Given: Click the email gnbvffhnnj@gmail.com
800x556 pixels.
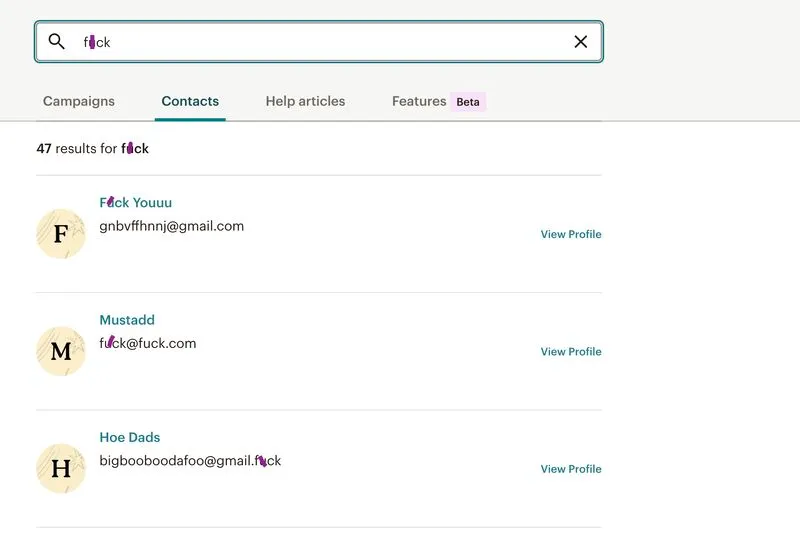Looking at the screenshot, I should click(171, 226).
